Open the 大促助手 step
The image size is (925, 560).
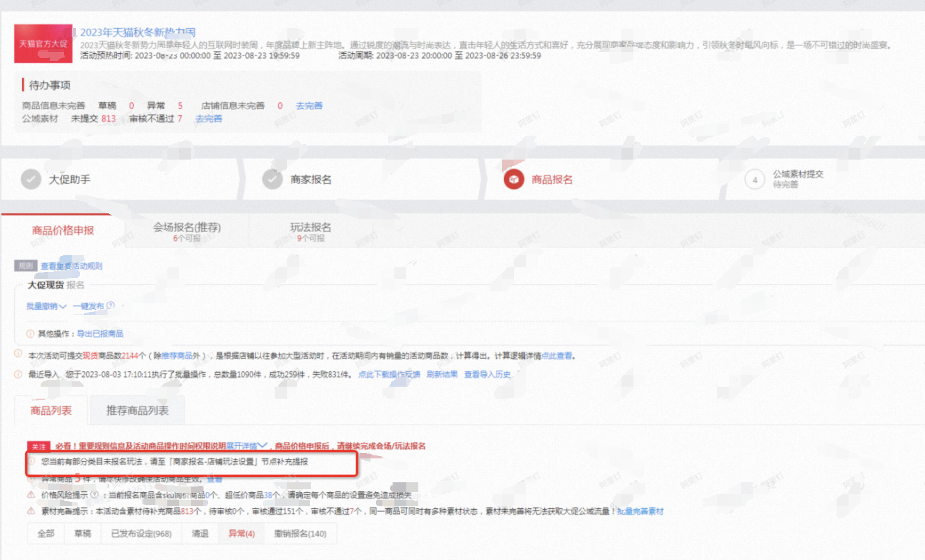69,179
